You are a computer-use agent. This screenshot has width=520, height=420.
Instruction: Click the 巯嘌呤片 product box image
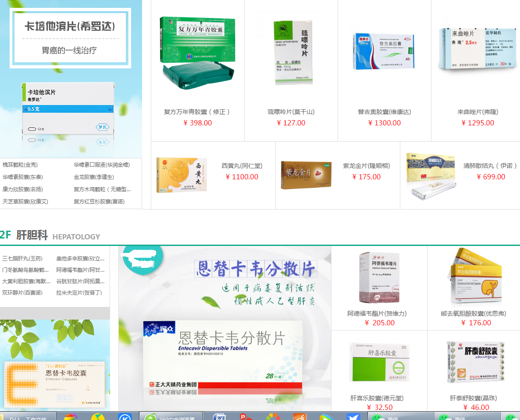(293, 53)
